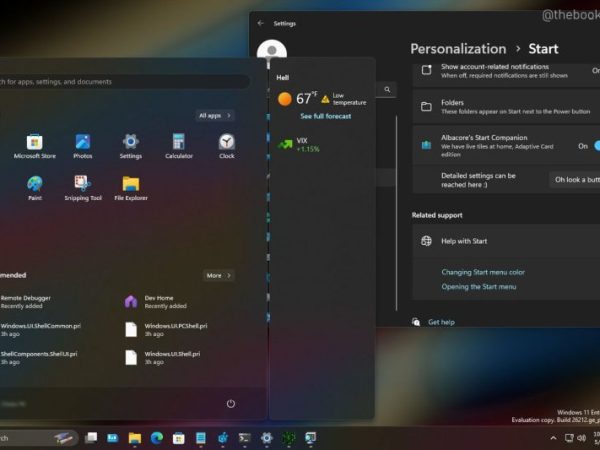Toggle Albacore's Start Companion switch
600x450 pixels.
pos(597,146)
